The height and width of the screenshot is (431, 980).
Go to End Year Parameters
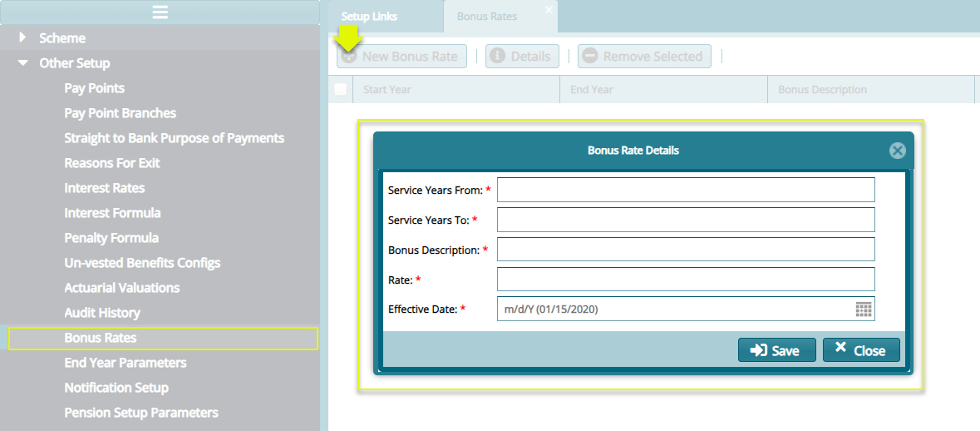pos(126,363)
